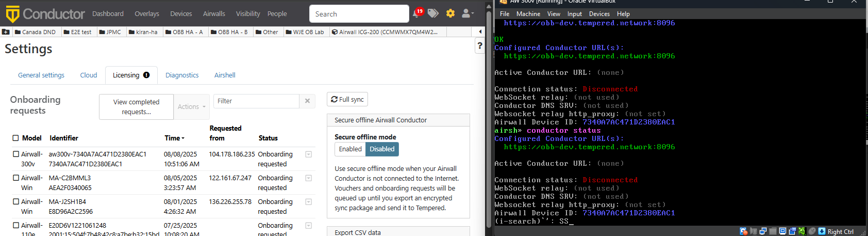Viewport: 868px width, 236px height.
Task: Select the checkbox for MA-C2BMML3 row
Action: coord(16,178)
